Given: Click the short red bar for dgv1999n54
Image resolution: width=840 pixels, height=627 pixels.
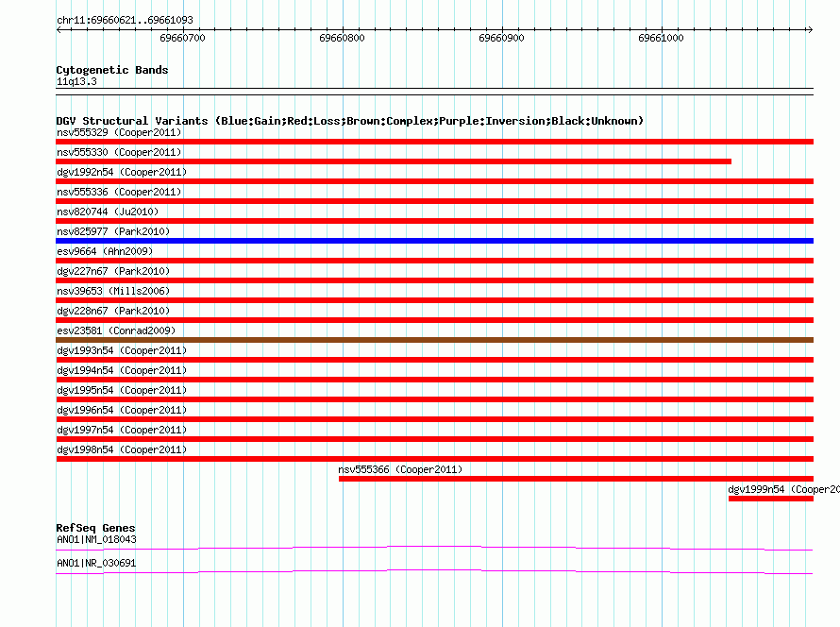Looking at the screenshot, I should coord(771,499).
